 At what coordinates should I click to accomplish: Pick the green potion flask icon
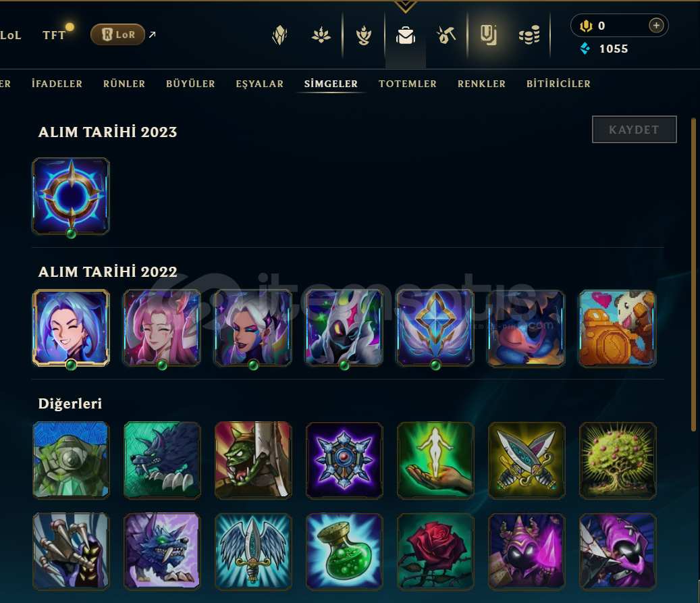(344, 552)
